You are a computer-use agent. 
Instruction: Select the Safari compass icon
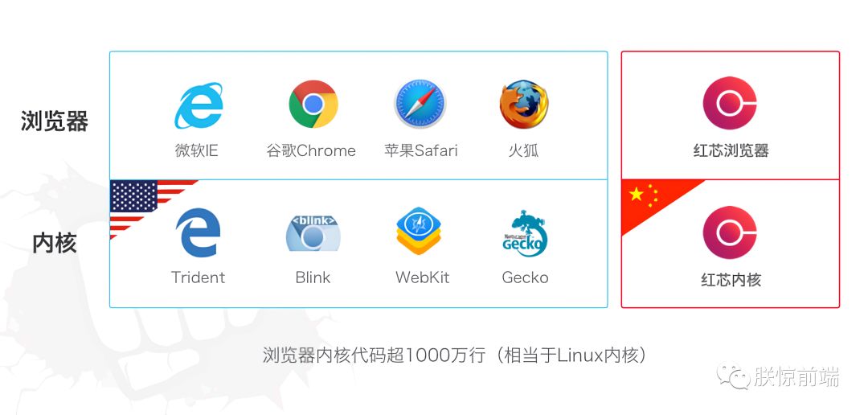click(x=420, y=104)
